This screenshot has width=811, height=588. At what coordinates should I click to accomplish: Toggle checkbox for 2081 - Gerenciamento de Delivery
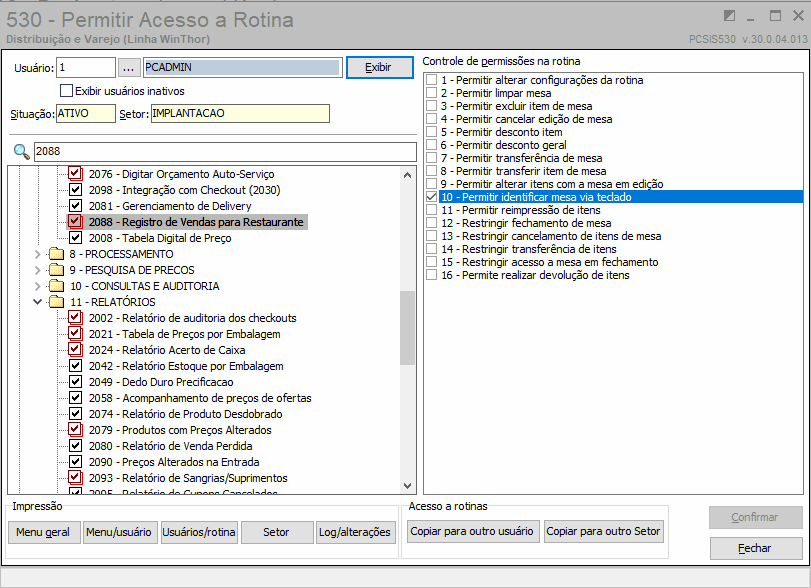pyautogui.click(x=75, y=206)
